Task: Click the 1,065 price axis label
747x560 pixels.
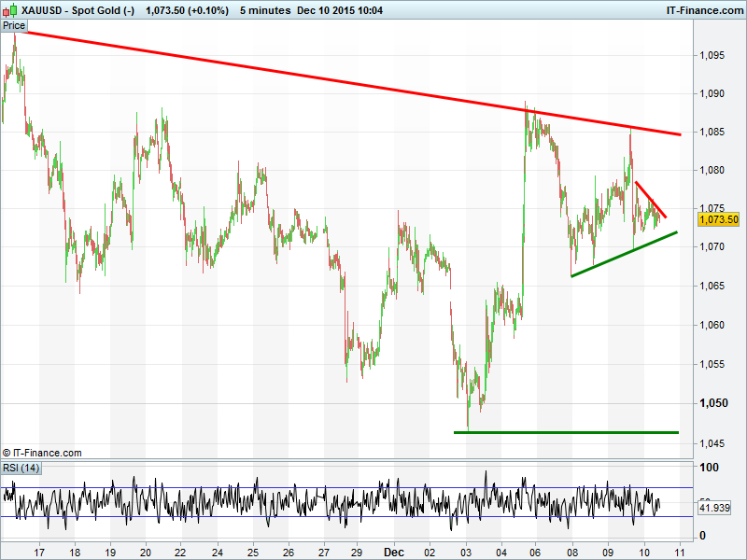Action: pyautogui.click(x=712, y=286)
